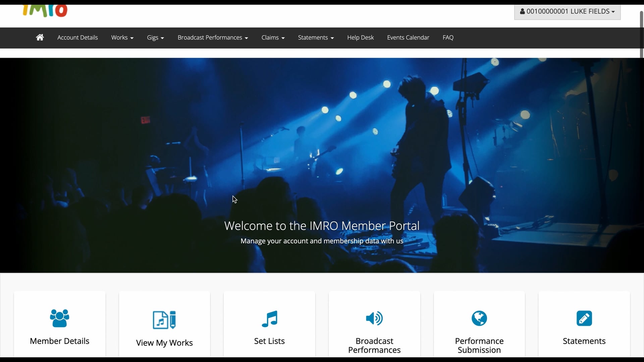This screenshot has width=644, height=362.
Task: Click the Statements pencil icon
Action: 584,318
